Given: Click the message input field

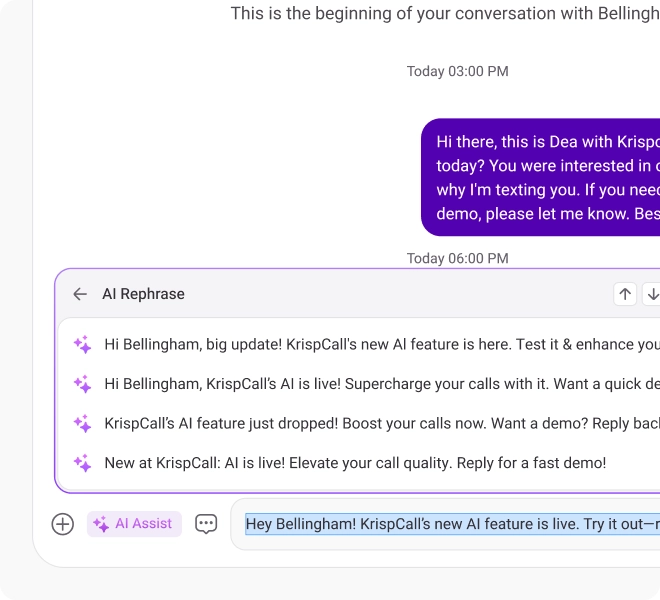Looking at the screenshot, I should (x=446, y=524).
